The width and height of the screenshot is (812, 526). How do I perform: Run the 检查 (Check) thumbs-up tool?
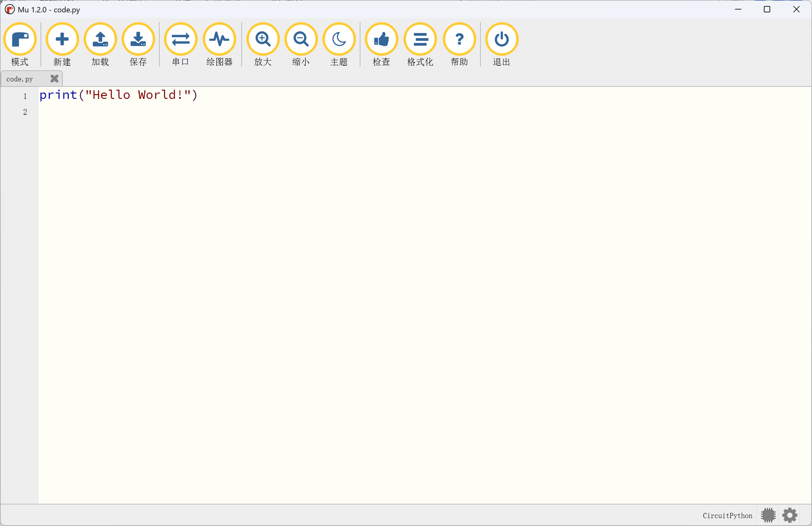pos(381,39)
